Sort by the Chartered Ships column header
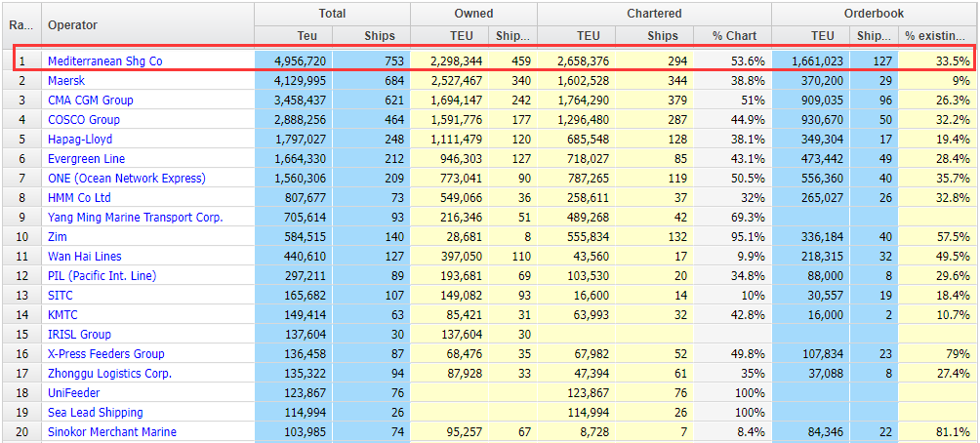This screenshot has width=980, height=443. pos(654,35)
